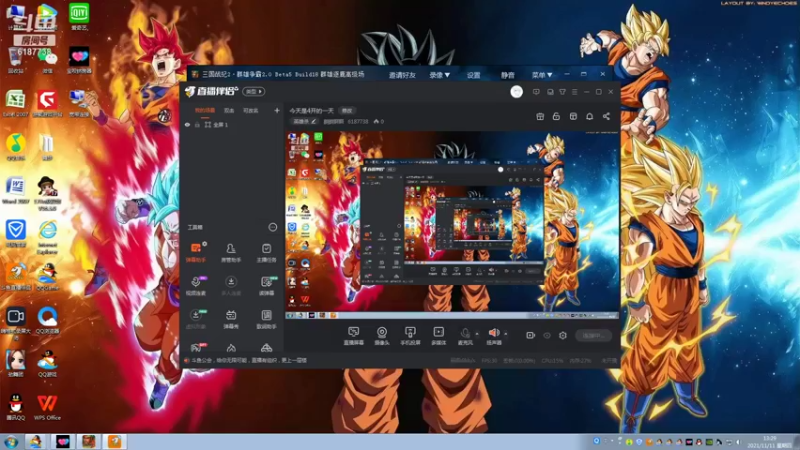Add a 手机投屏 phone casting source
The image size is (800, 450).
[x=410, y=336]
